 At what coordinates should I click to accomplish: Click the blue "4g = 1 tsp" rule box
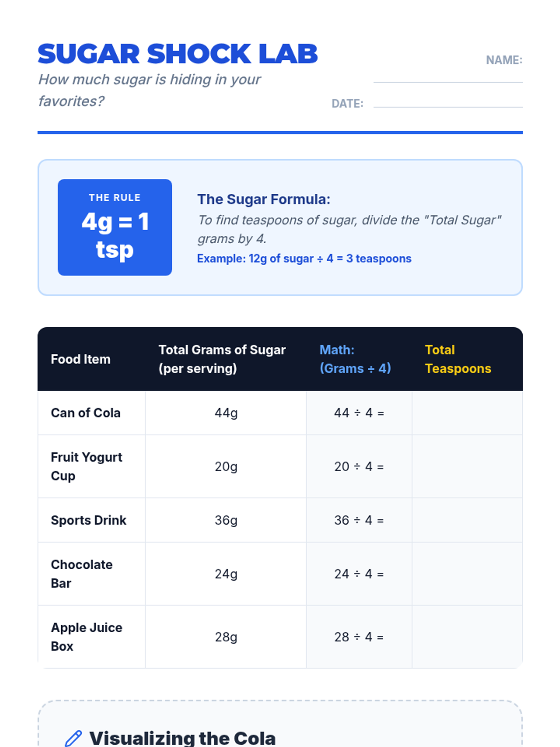[115, 227]
